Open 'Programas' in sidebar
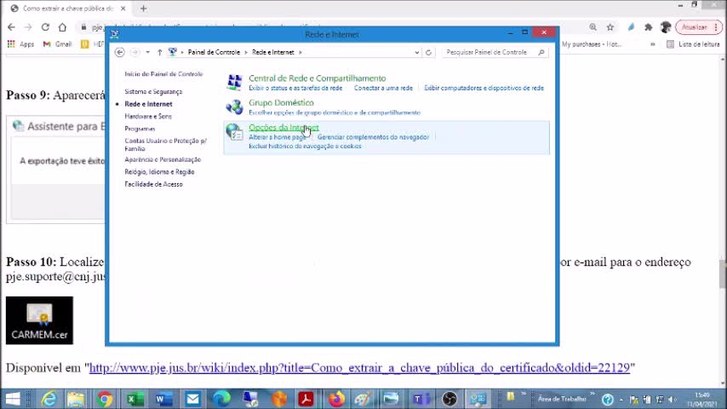 click(x=140, y=129)
